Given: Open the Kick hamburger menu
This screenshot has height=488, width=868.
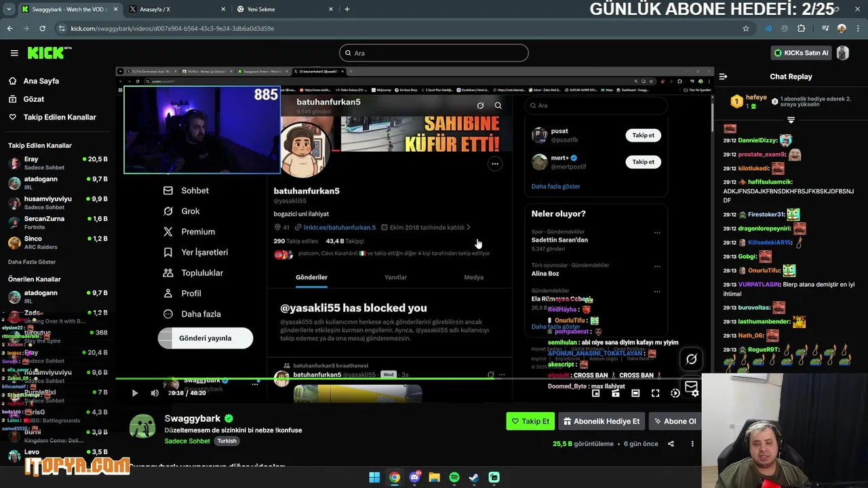Looking at the screenshot, I should [14, 53].
